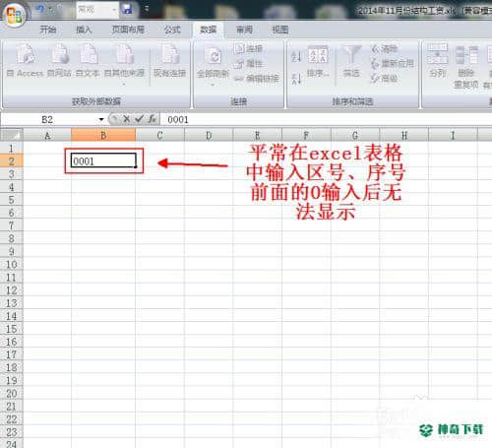Click the Filter (筛选) funnel icon

pos(351,55)
